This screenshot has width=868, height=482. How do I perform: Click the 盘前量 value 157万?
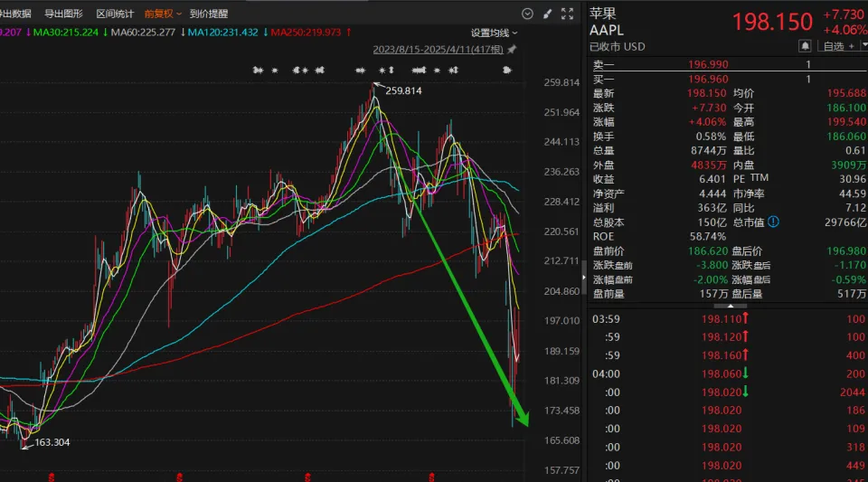(x=713, y=294)
